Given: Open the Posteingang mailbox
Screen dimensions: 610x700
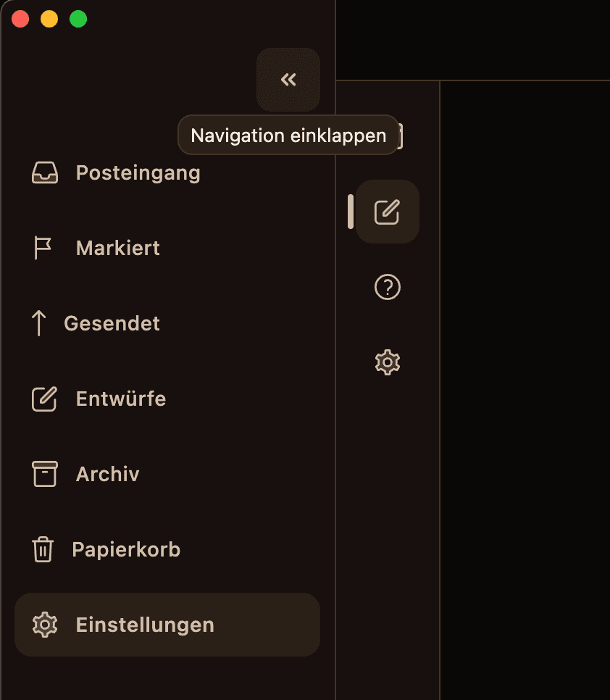Looking at the screenshot, I should (x=138, y=172).
